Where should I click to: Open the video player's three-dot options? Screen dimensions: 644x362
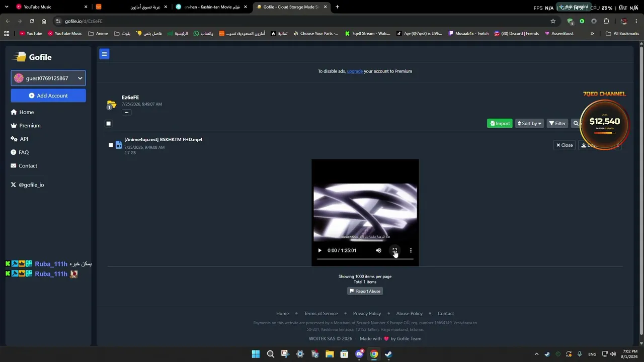411,250
